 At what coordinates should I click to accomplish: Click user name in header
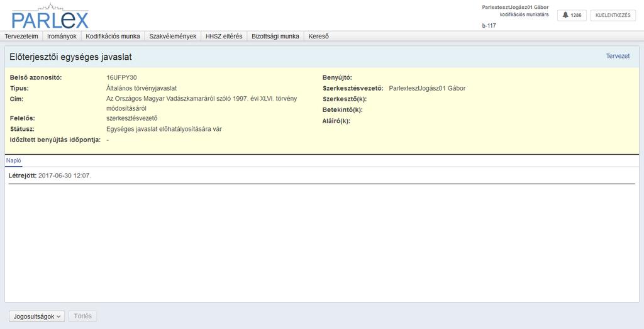tap(516, 7)
